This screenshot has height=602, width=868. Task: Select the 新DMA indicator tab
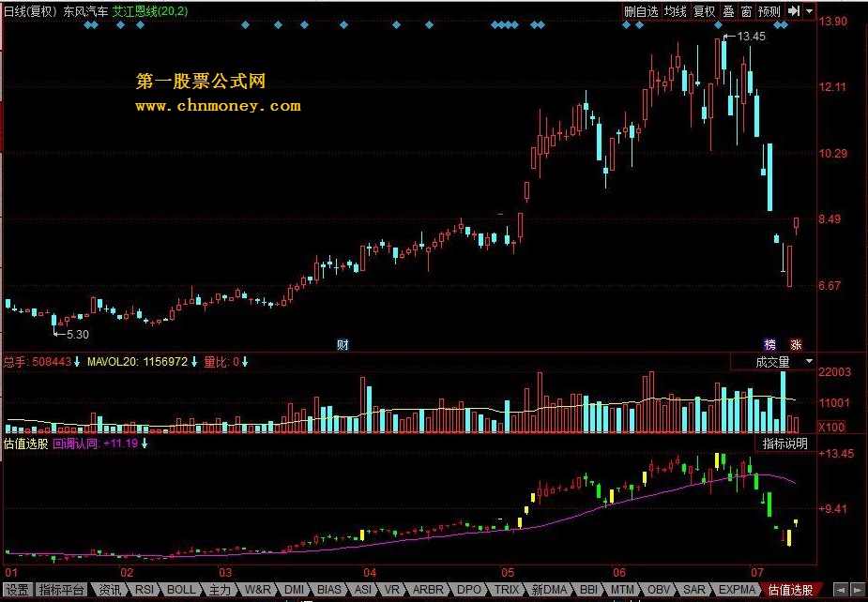point(549,590)
